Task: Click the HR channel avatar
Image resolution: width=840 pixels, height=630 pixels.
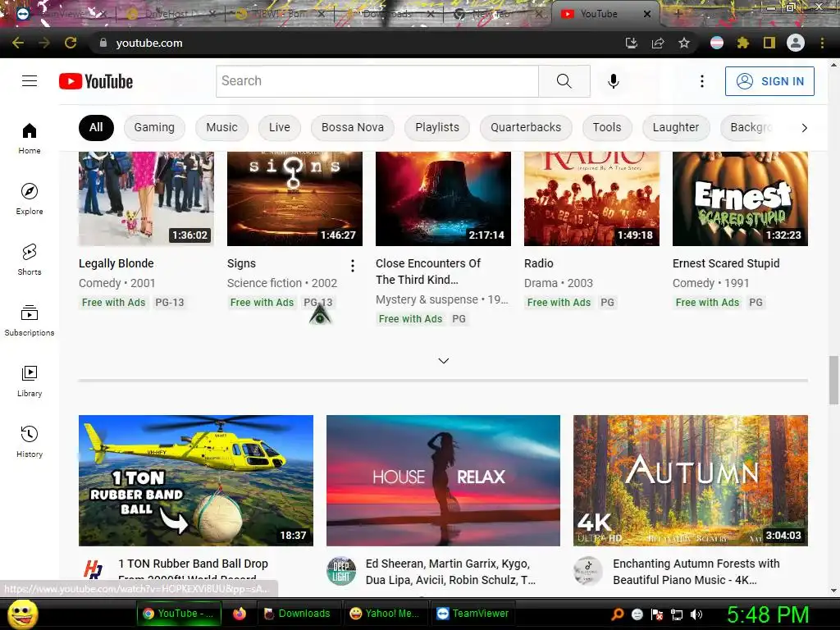Action: coord(94,569)
